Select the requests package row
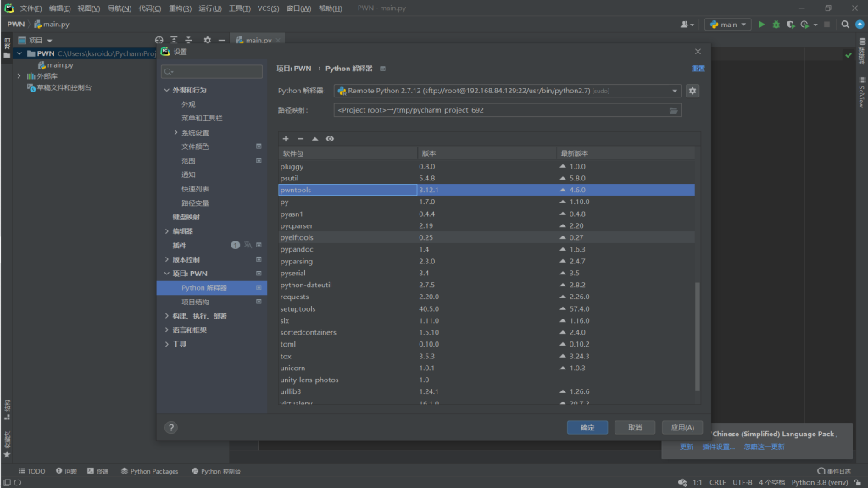Image resolution: width=868 pixels, height=488 pixels. [x=487, y=297]
